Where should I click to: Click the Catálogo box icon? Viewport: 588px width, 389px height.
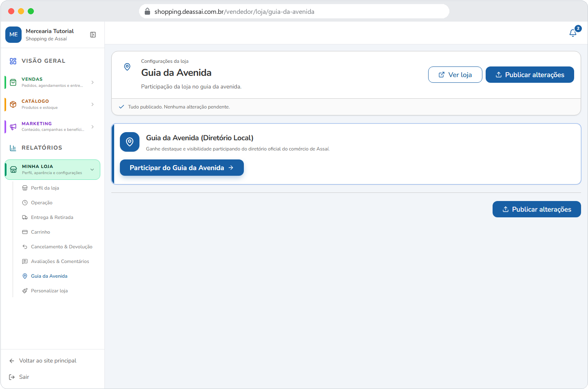coord(13,104)
